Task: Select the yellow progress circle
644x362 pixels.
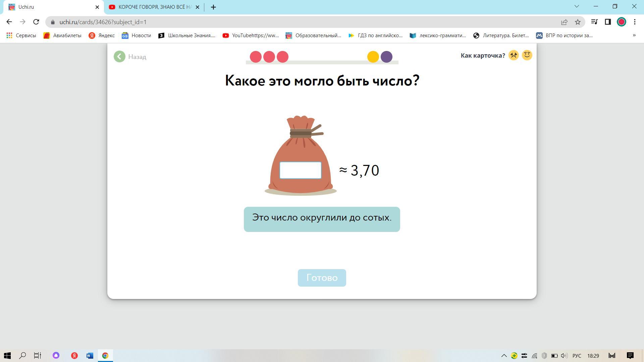Action: pos(373,57)
